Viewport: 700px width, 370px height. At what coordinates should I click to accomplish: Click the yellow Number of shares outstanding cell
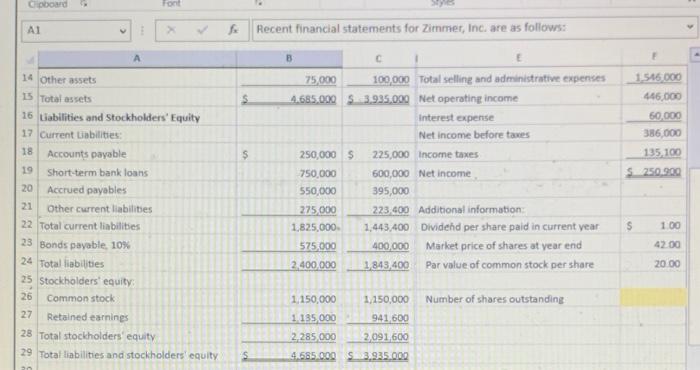point(653,298)
